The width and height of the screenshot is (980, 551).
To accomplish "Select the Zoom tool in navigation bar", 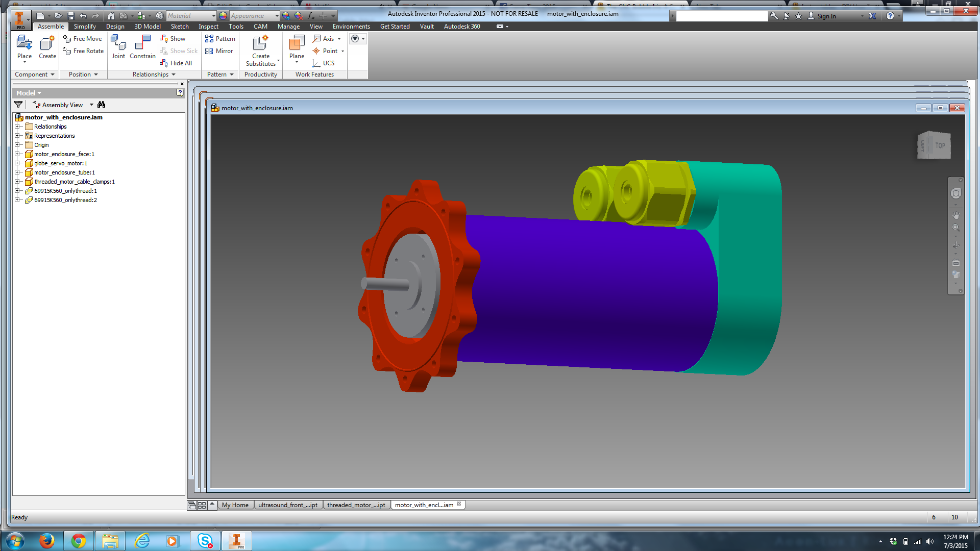I will coord(956,228).
